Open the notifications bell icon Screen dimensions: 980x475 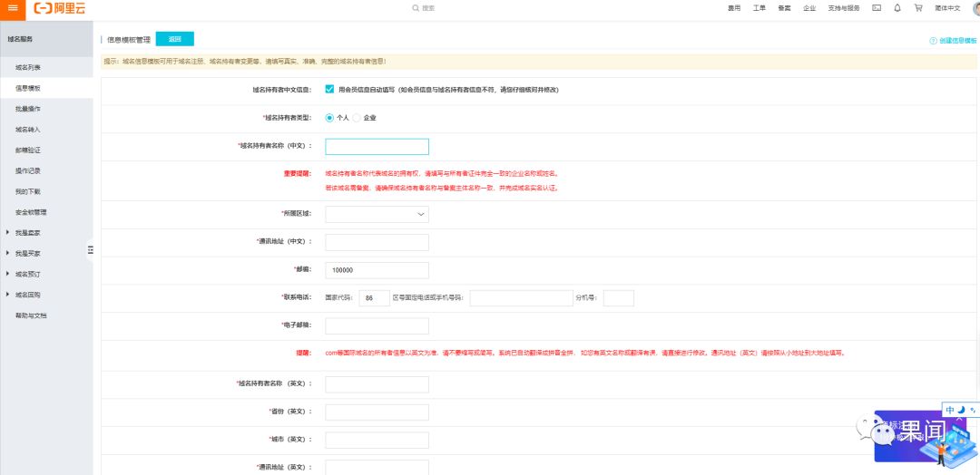click(x=897, y=8)
